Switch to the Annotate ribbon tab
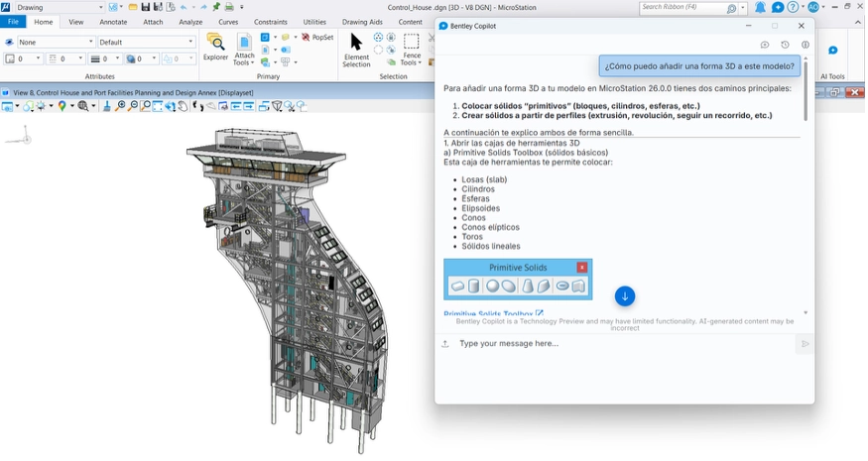The width and height of the screenshot is (868, 461). pyautogui.click(x=113, y=22)
